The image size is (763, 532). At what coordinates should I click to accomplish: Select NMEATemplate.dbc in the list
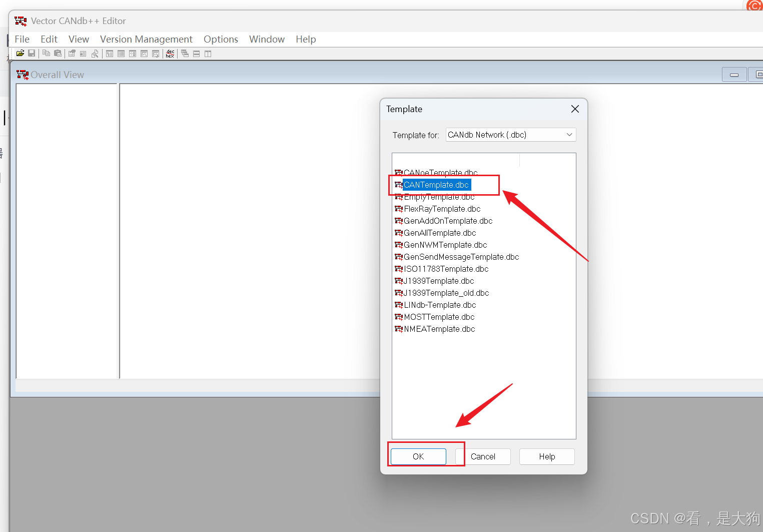pos(439,329)
